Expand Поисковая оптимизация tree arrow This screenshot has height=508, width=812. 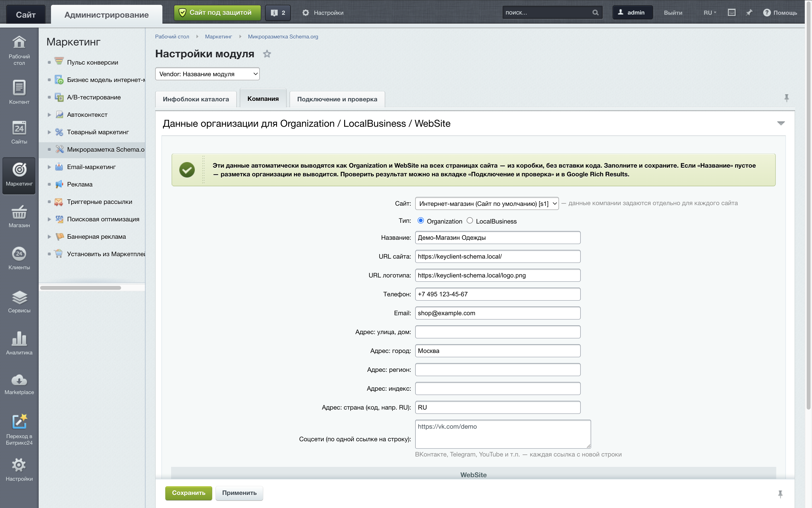(x=49, y=219)
